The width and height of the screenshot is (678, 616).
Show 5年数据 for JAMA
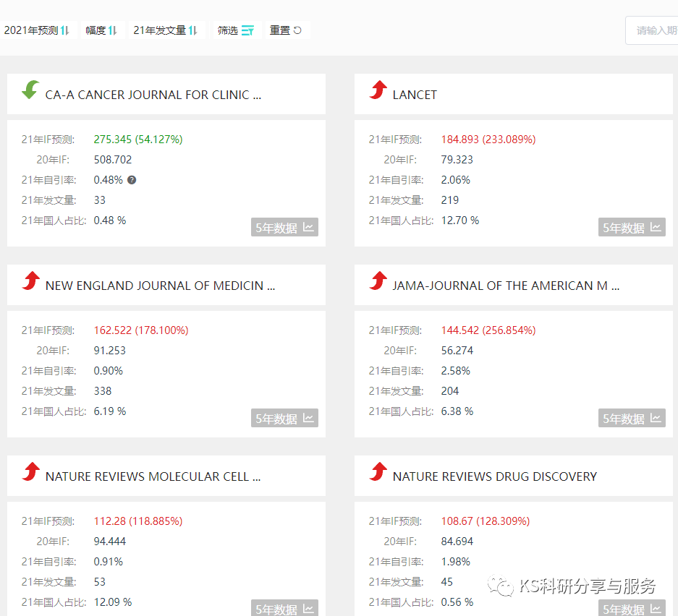(632, 418)
